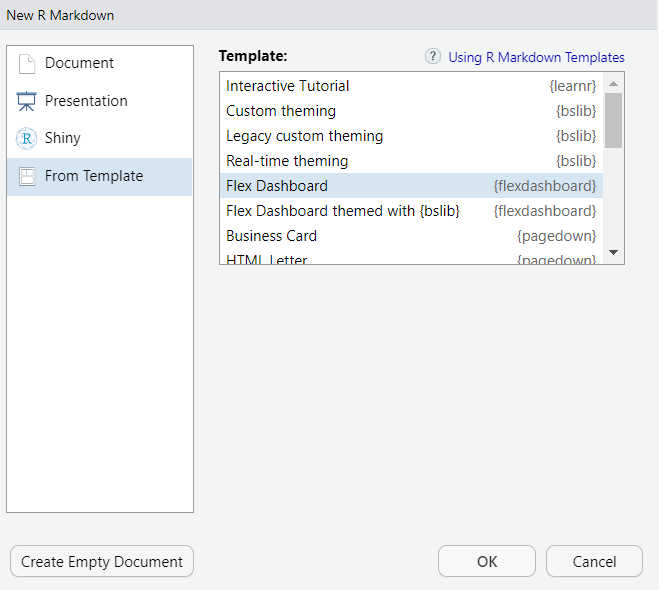Choose the Custom theming template
This screenshot has width=659, height=590.
pos(281,111)
